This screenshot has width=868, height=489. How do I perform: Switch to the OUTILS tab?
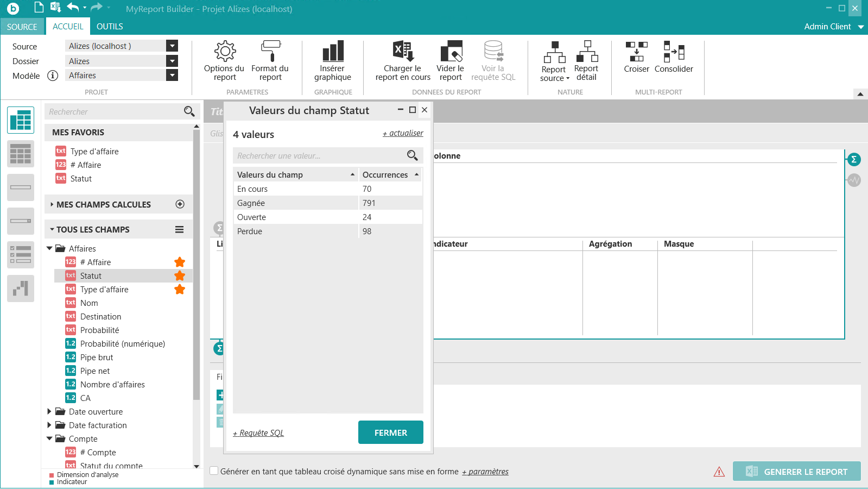pyautogui.click(x=110, y=27)
